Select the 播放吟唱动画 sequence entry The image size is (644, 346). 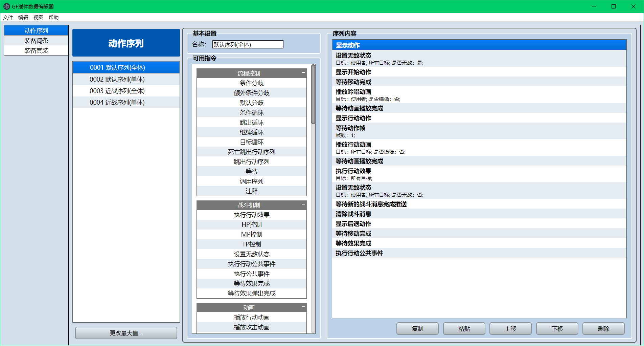(x=479, y=95)
